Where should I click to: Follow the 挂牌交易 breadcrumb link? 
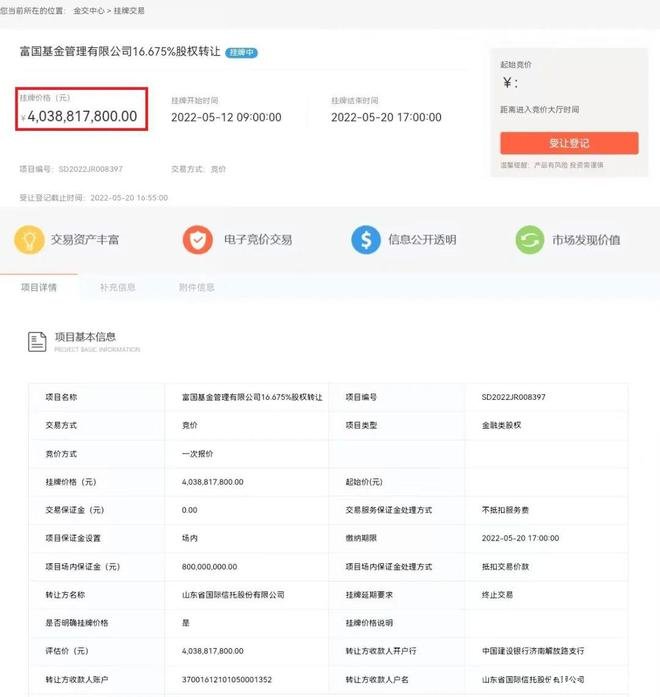tap(129, 11)
